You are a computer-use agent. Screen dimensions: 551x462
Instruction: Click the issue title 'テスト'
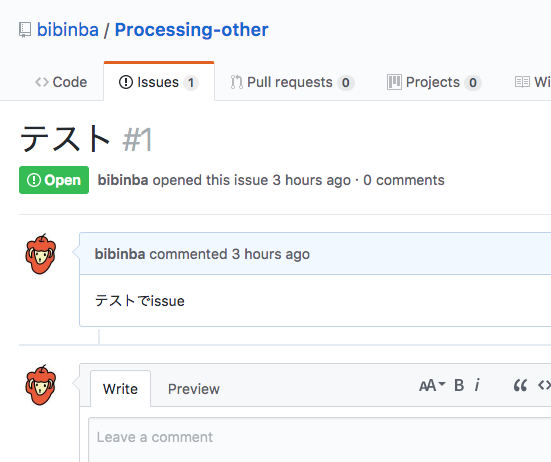65,139
